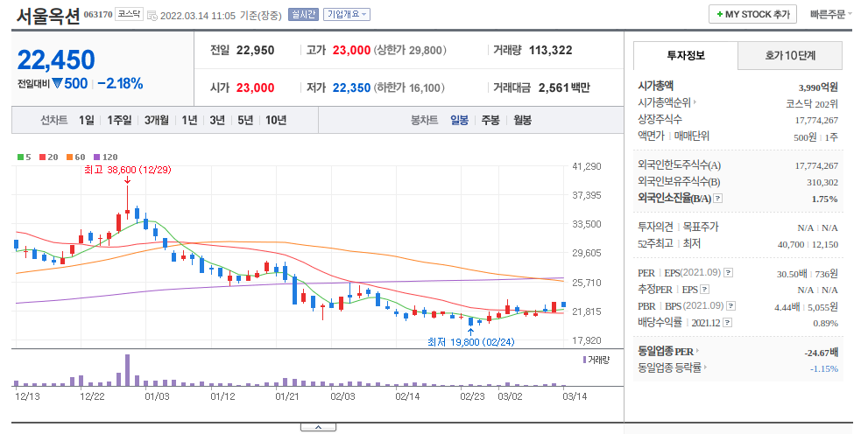Image resolution: width=868 pixels, height=434 pixels.
Task: Click the 최저 19,800 (02/24) marker
Action: (471, 342)
